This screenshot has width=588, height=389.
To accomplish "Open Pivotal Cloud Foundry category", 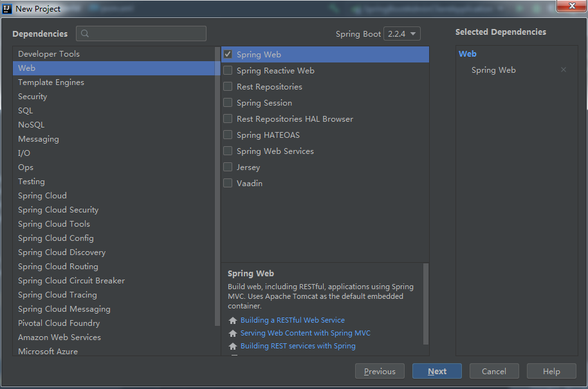I will pyautogui.click(x=114, y=323).
